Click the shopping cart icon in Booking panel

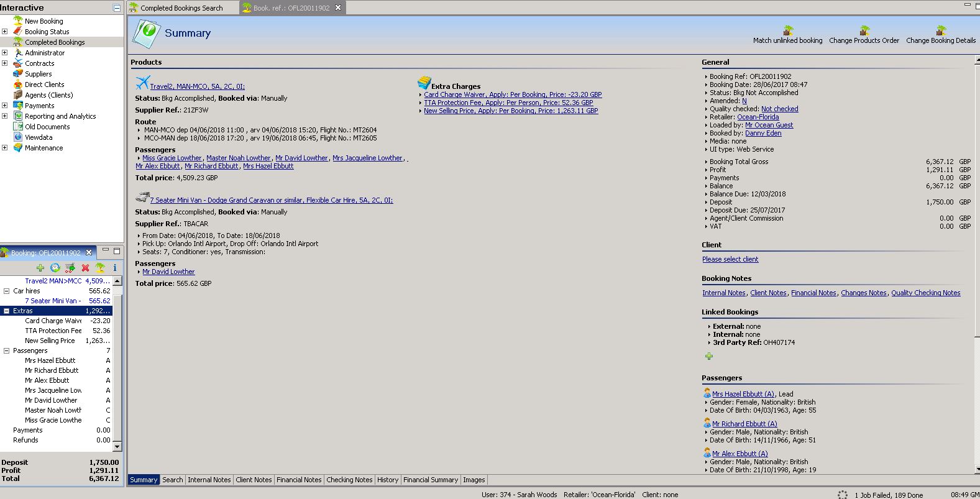70,268
